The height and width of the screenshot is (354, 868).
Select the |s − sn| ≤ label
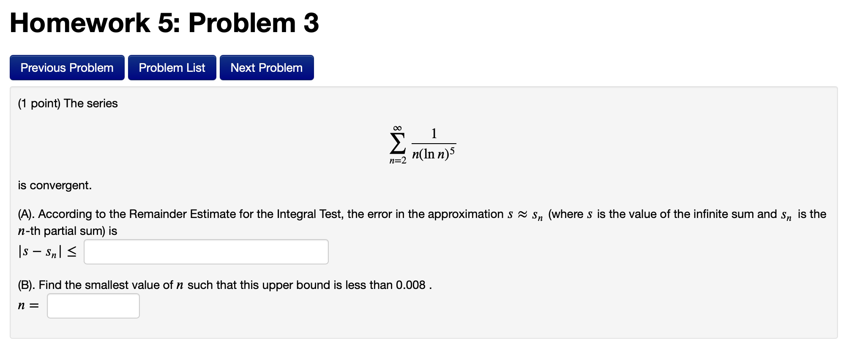[48, 251]
